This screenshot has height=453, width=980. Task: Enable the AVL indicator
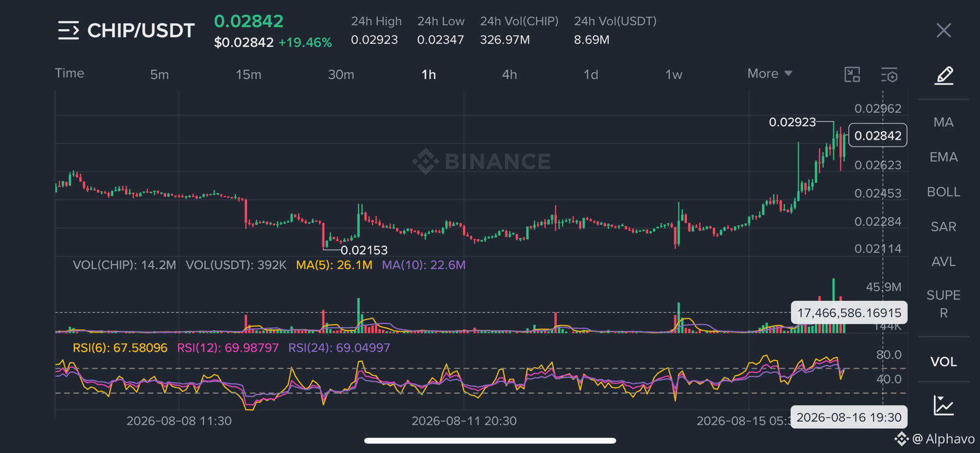point(943,262)
